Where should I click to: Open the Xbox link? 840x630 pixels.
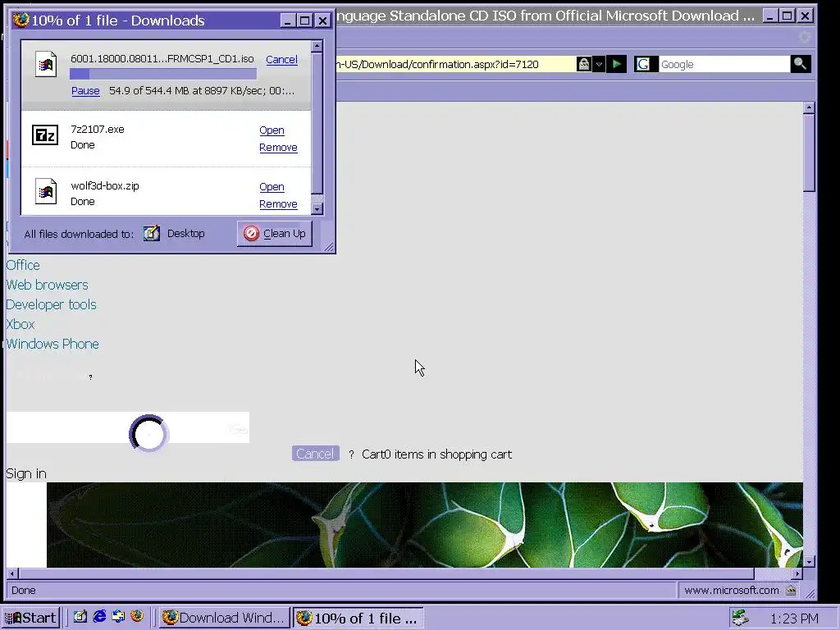[21, 325]
